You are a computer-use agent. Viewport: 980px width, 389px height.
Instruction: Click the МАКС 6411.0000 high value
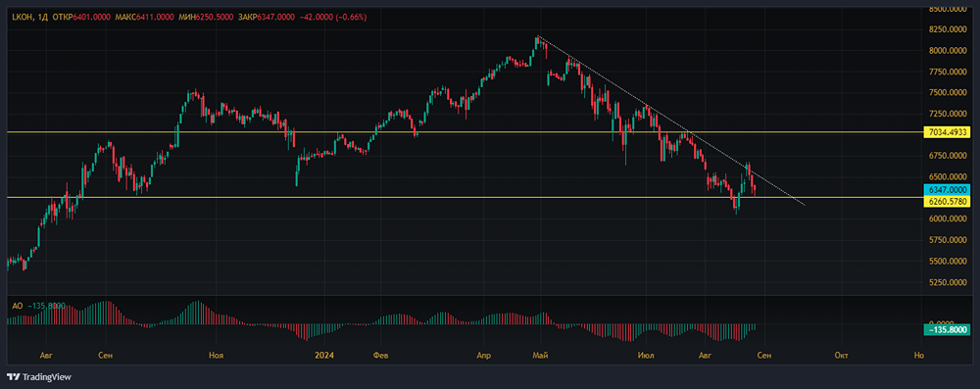click(144, 18)
